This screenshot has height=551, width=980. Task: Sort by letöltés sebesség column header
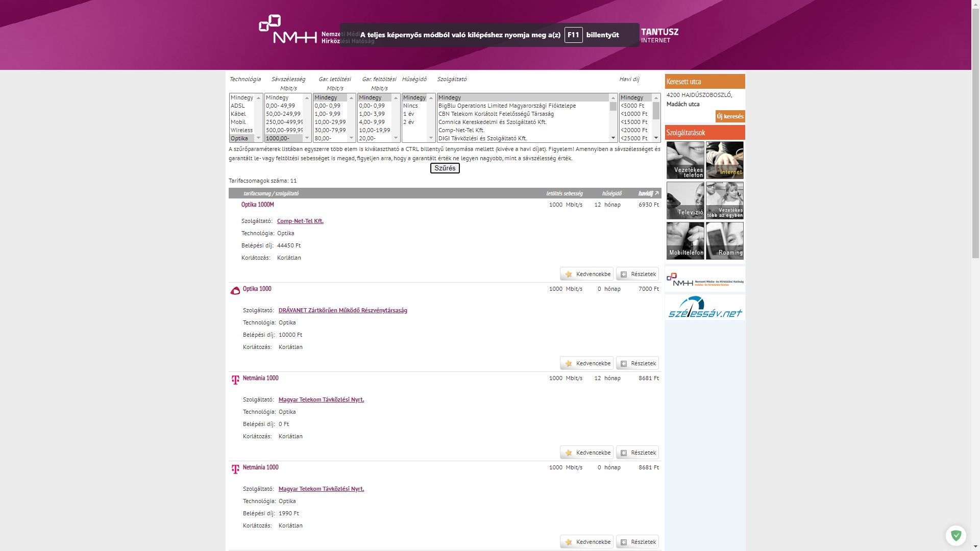[564, 193]
